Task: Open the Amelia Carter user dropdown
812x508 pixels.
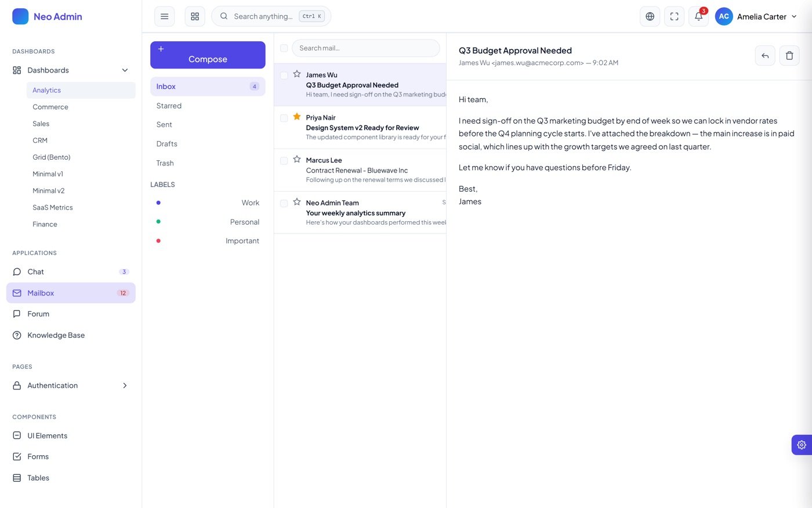Action: coord(756,16)
